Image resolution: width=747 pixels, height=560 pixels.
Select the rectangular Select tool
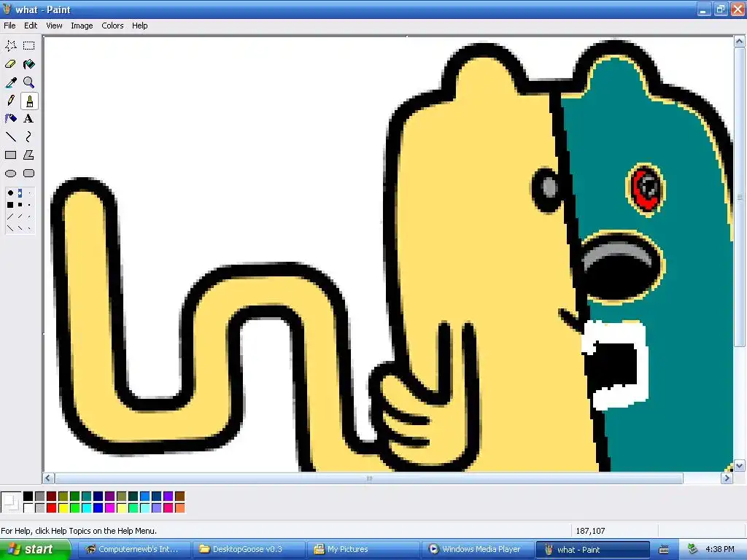coord(29,46)
